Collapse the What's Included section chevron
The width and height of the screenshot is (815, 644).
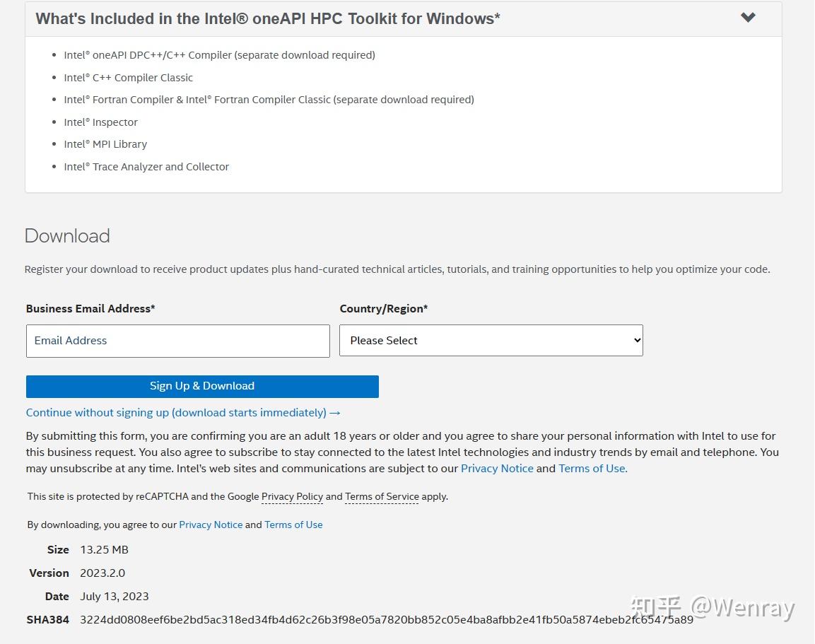[748, 18]
